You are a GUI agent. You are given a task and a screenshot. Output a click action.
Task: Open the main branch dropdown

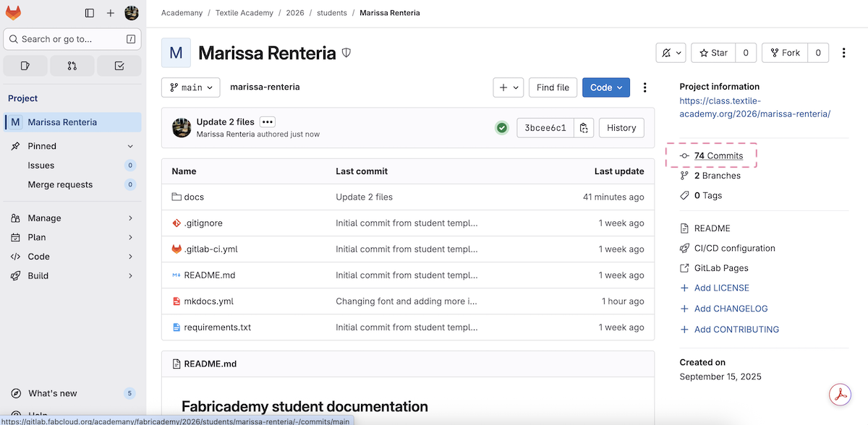coord(191,87)
